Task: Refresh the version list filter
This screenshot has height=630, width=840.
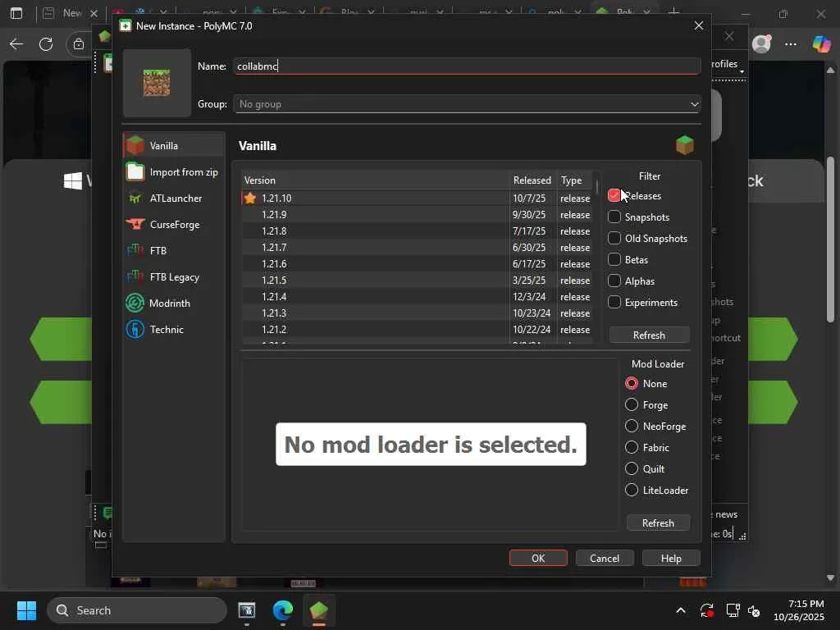Action: (650, 335)
